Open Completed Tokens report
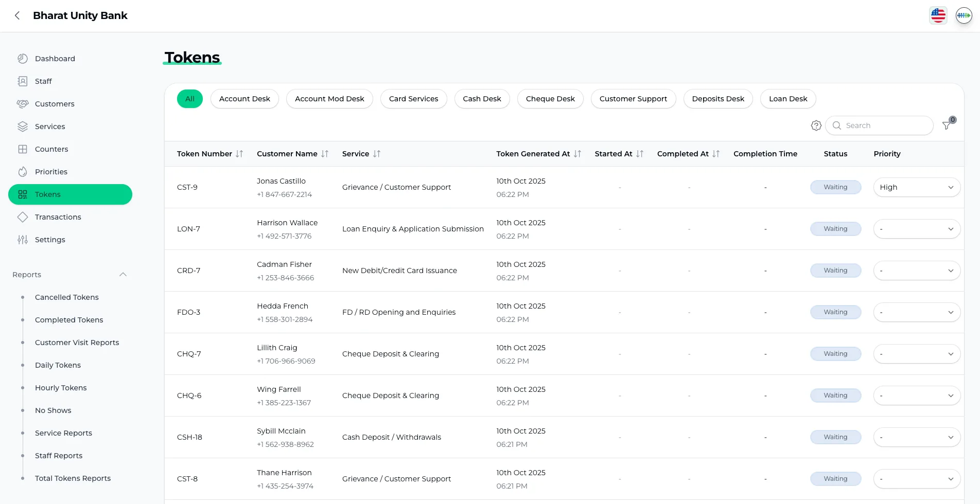The image size is (980, 504). click(x=69, y=320)
